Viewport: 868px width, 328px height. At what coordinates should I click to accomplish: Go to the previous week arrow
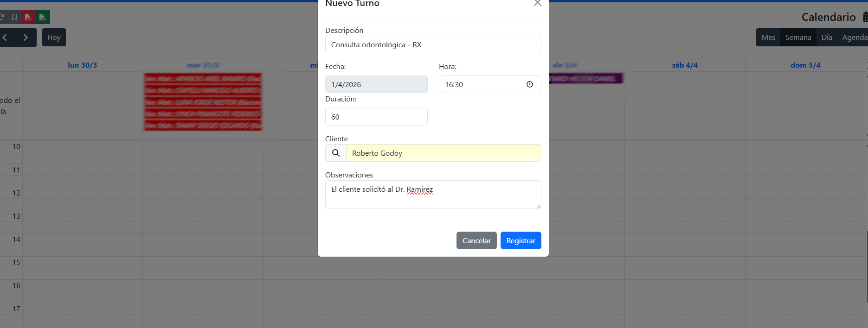5,38
